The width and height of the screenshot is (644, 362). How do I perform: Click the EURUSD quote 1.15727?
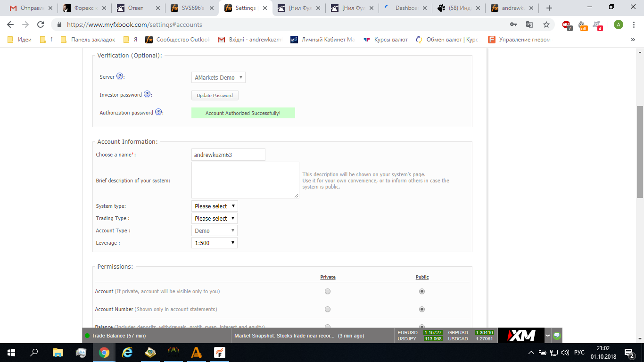[433, 332]
